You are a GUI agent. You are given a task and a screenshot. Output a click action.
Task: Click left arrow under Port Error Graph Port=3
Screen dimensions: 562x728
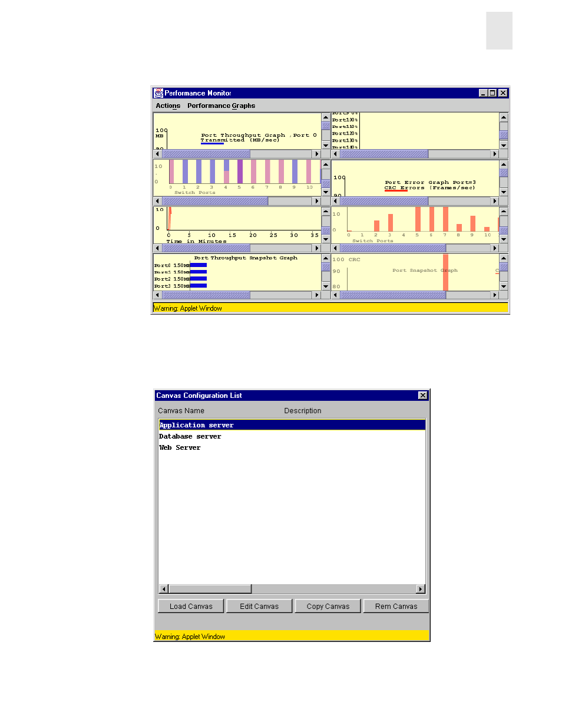click(x=336, y=201)
